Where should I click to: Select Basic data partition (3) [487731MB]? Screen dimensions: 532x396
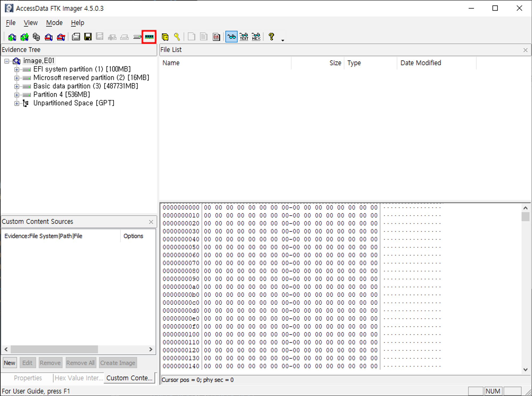click(86, 86)
